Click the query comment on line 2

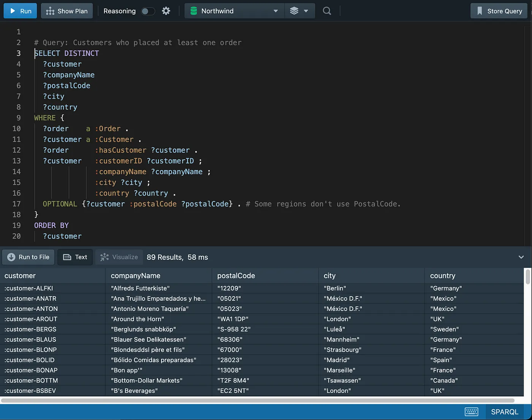138,43
